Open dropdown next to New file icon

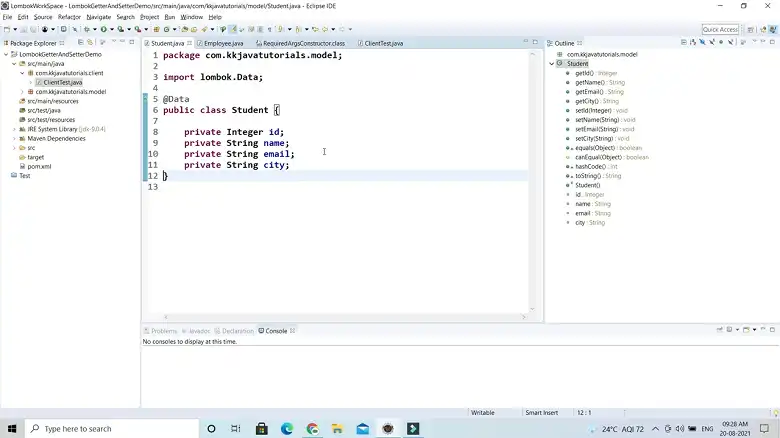[15, 29]
